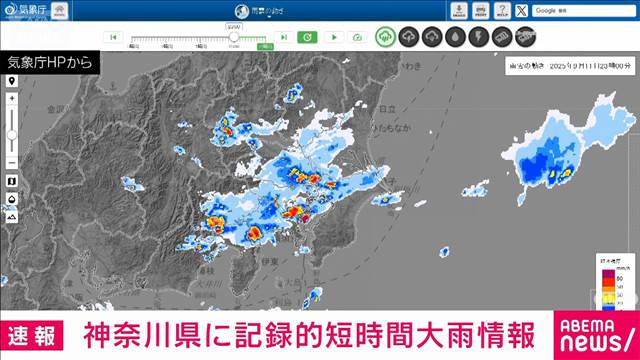This screenshot has width=640, height=360.
Task: Click the Google search input field
Action: 584,11
